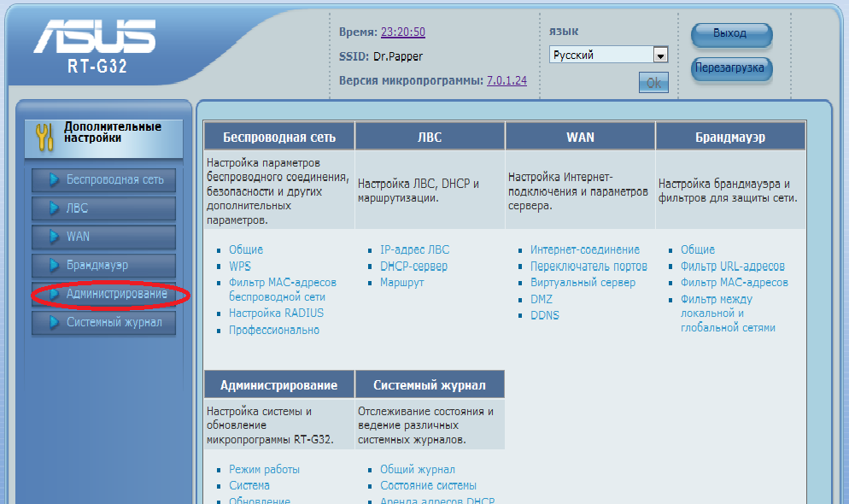Click the arrow icon next to Администрирование

pyautogui.click(x=54, y=293)
